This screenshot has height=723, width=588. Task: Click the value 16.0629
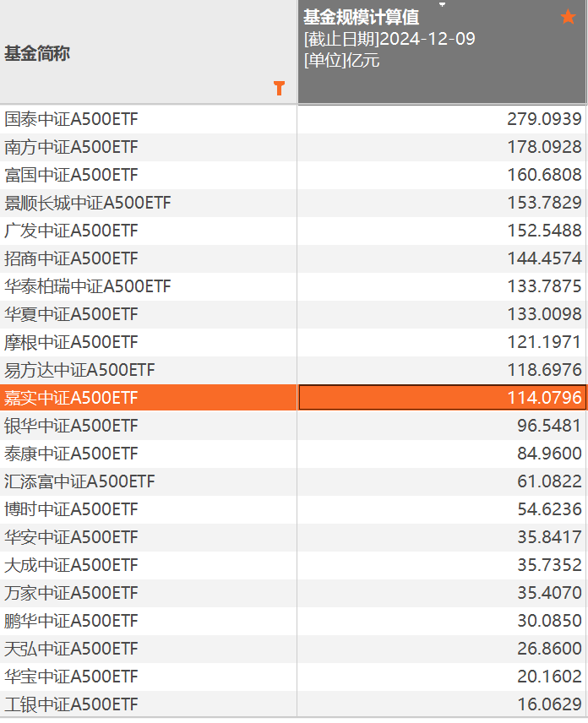(x=548, y=704)
